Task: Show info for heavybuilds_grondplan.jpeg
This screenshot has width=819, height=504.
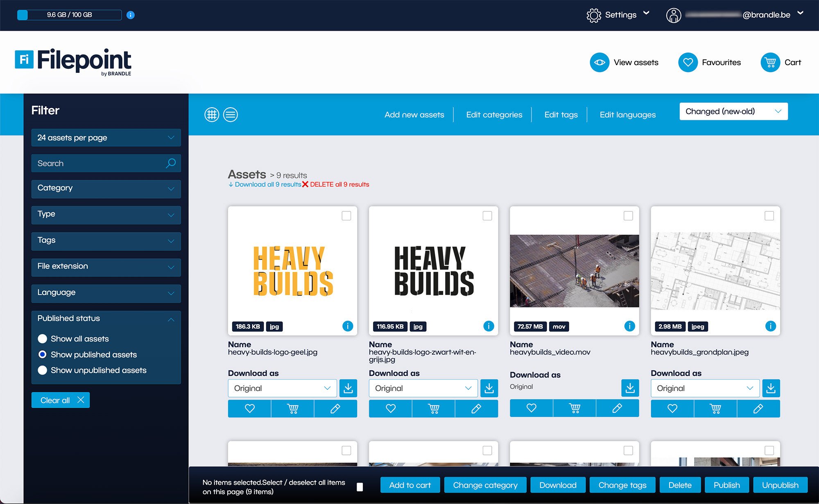Action: click(770, 326)
